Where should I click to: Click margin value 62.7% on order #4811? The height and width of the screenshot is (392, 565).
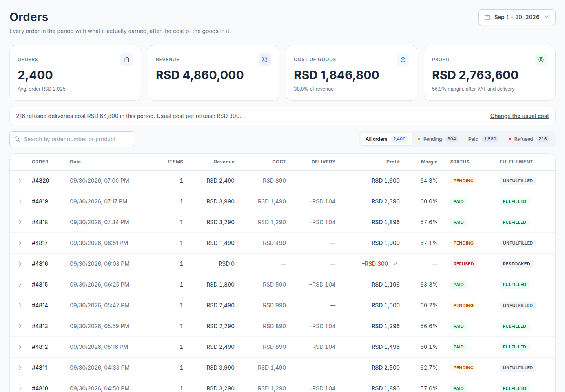[429, 368]
